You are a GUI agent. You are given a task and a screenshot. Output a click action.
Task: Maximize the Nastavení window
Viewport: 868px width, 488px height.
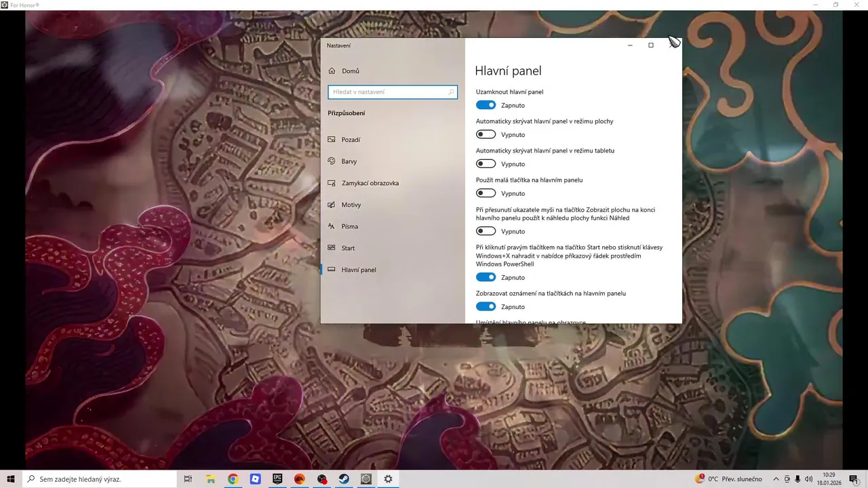coord(651,45)
